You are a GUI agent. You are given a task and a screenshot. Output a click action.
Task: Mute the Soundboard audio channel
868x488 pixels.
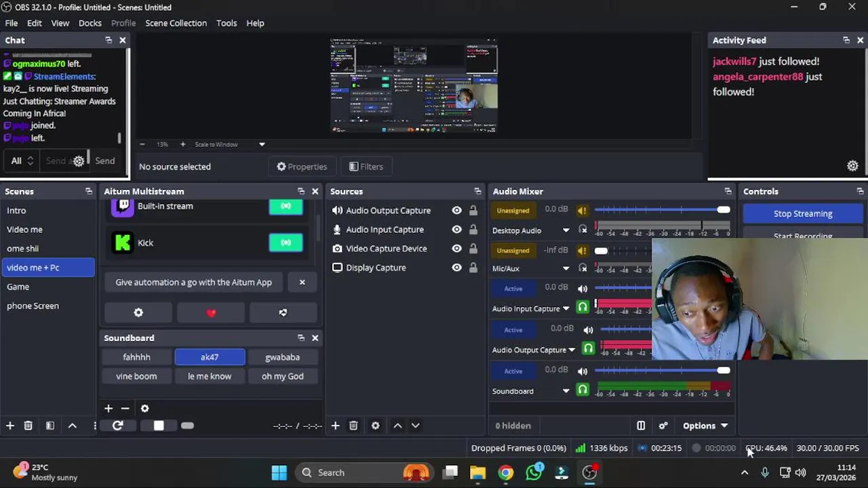tap(583, 371)
